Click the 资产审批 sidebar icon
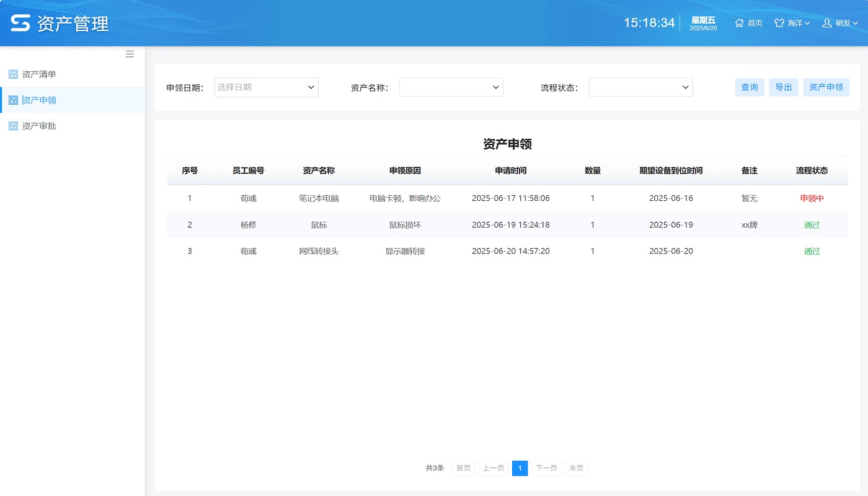868x496 pixels. [x=13, y=126]
